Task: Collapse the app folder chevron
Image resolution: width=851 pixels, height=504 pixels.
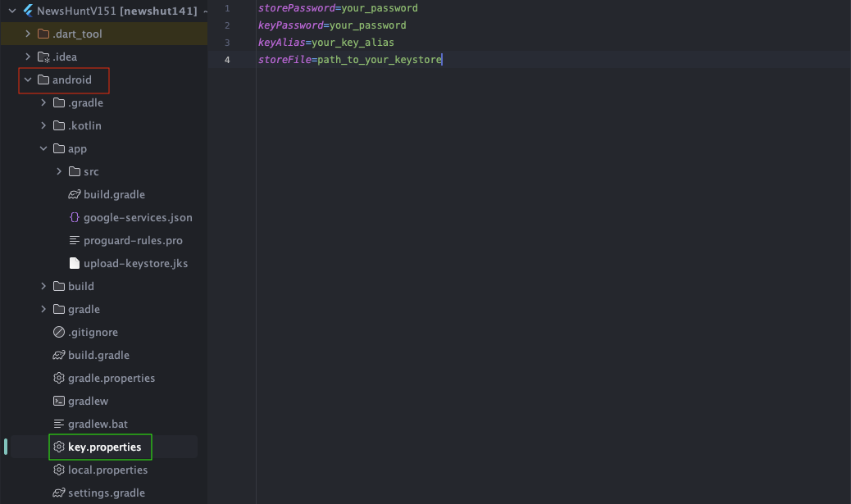Action: [x=43, y=149]
